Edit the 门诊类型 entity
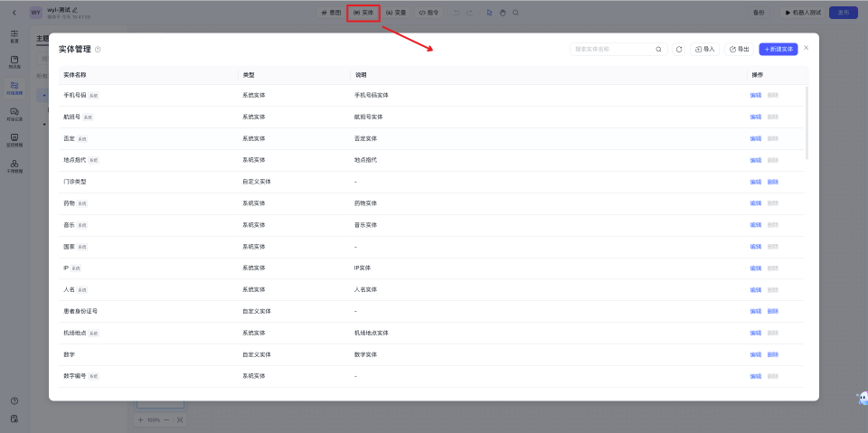Image resolution: width=868 pixels, height=433 pixels. pos(755,182)
